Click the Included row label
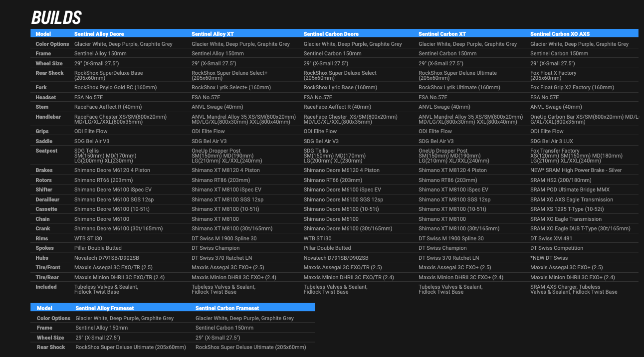The image size is (644, 357). click(46, 287)
